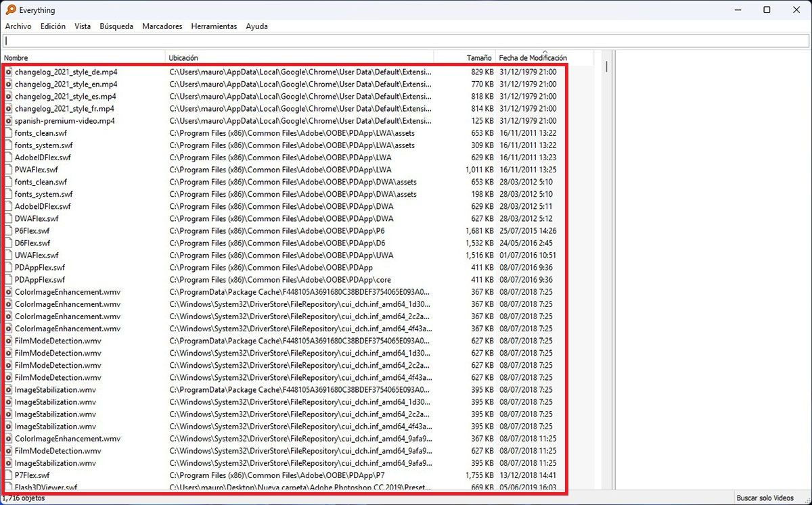The image size is (812, 505).
Task: Click date cell '13/12/2018 14:41'
Action: (528, 475)
